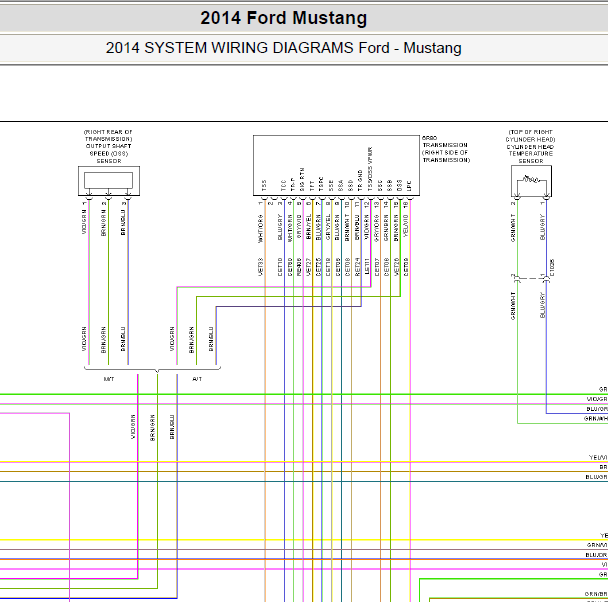Click the "GRY/YEL" wire label at transmission pin 8
The height and width of the screenshot is (602, 608).
pos(328,227)
